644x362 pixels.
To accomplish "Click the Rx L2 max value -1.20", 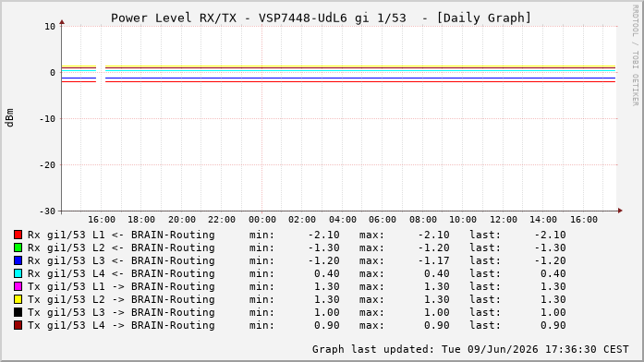I will pos(433,247).
